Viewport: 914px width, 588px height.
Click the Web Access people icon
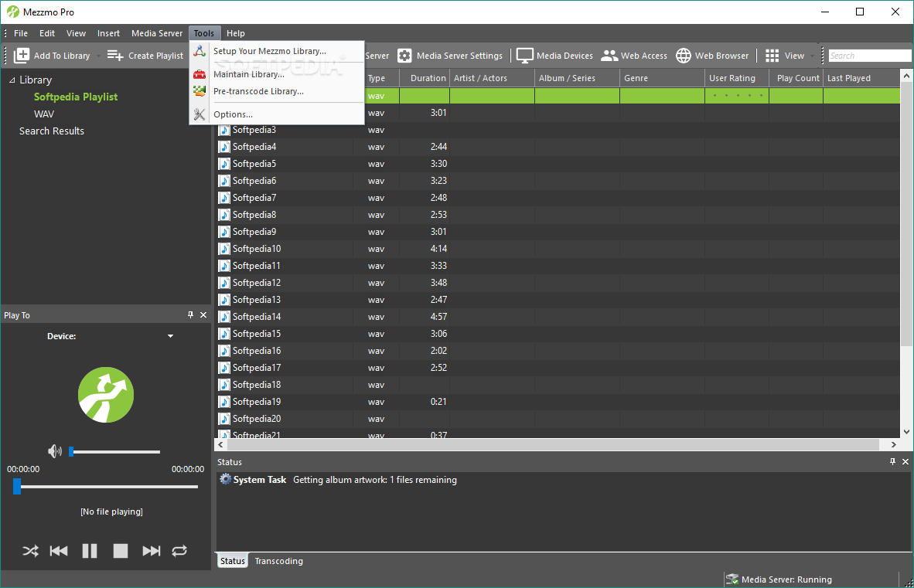609,56
